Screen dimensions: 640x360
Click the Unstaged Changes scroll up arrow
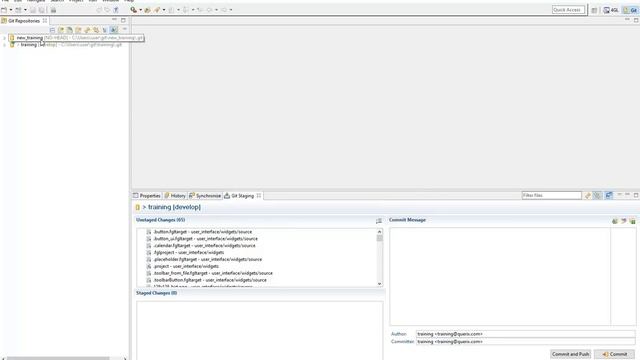pyautogui.click(x=380, y=231)
